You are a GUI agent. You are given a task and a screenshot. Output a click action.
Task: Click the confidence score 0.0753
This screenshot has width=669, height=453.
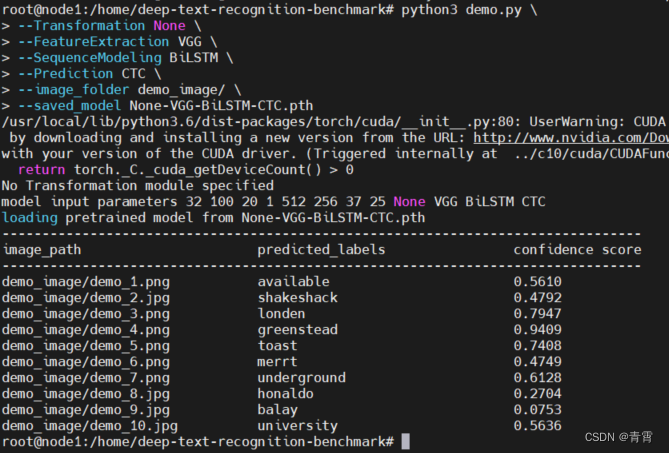tap(537, 410)
